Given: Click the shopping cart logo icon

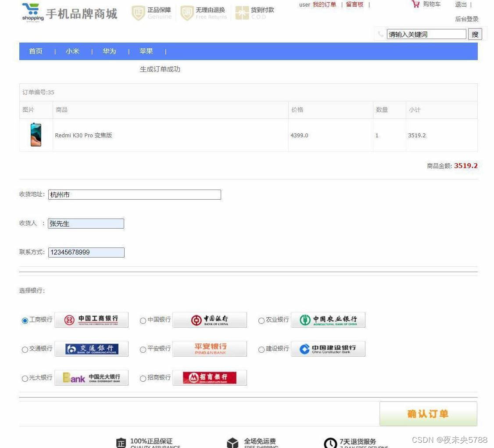Looking at the screenshot, I should (32, 13).
